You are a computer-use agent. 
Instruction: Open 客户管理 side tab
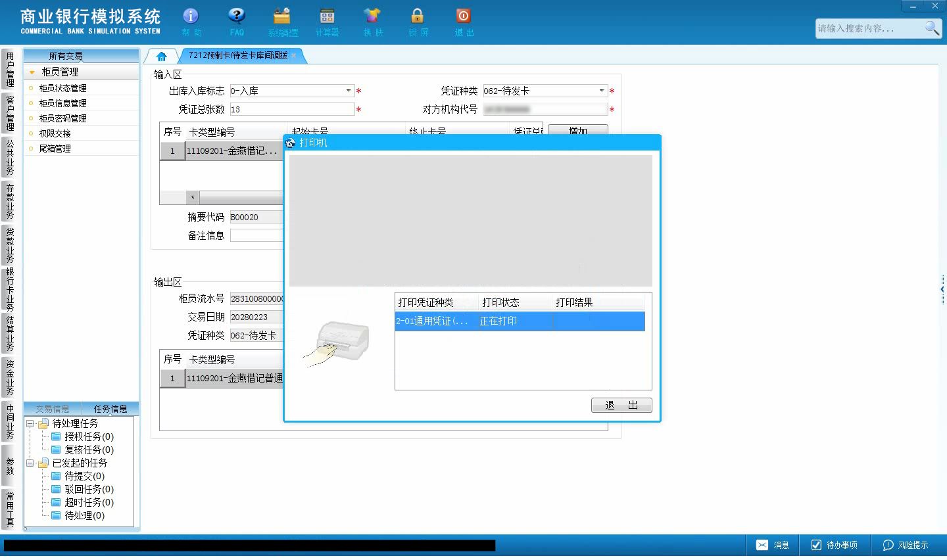tap(9, 113)
